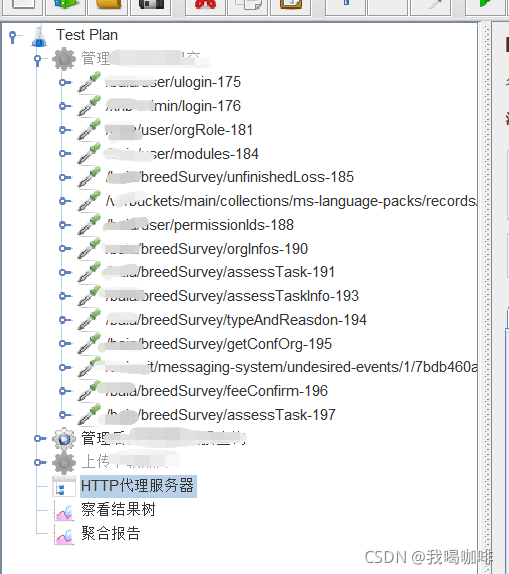Expand the second 管理 thread group node
The image size is (509, 574).
40,439
